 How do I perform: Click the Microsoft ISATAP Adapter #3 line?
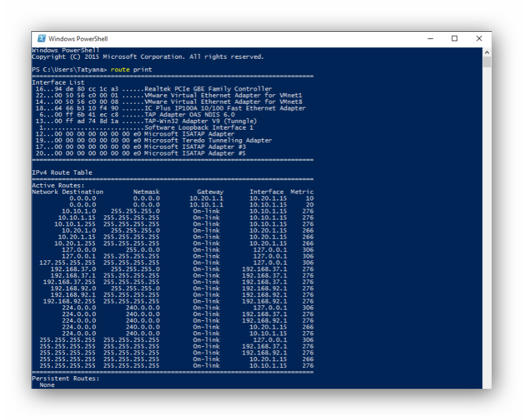click(x=141, y=147)
